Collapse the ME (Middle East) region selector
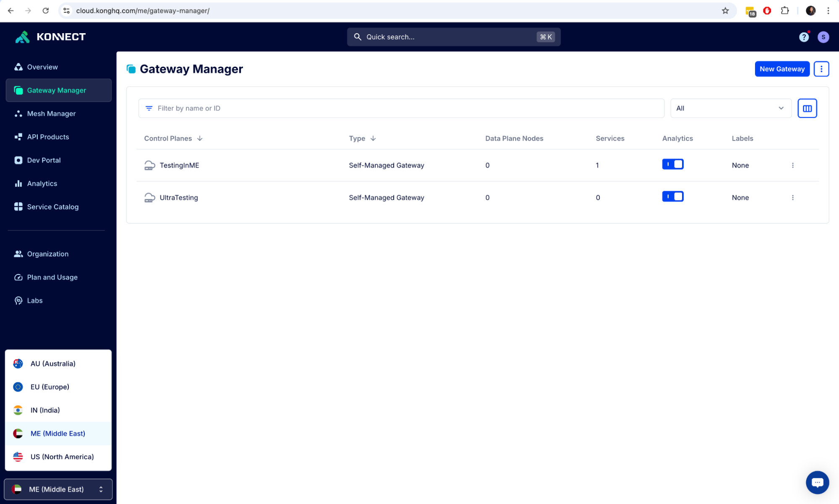Viewport: 839px width, 504px height. coord(58,489)
